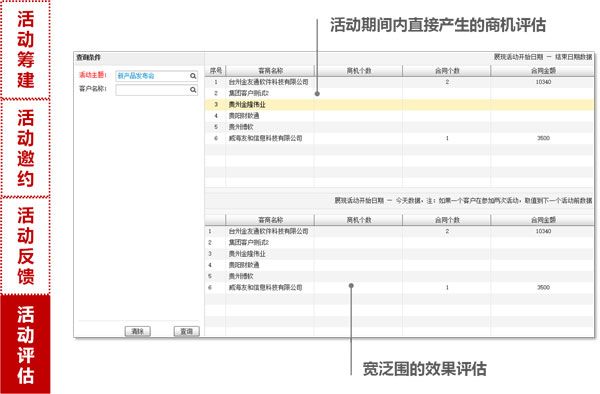
Task: Sort by 合同个数 in the table with 序号 column
Action: point(447,71)
